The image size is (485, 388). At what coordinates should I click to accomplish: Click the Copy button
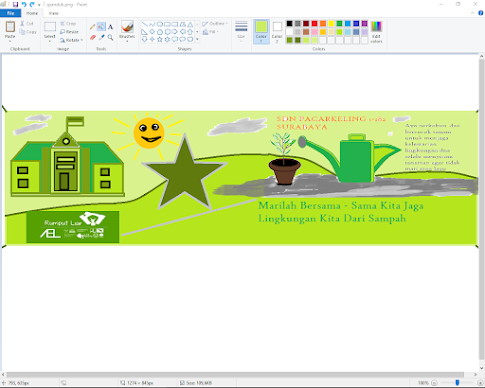(x=28, y=32)
